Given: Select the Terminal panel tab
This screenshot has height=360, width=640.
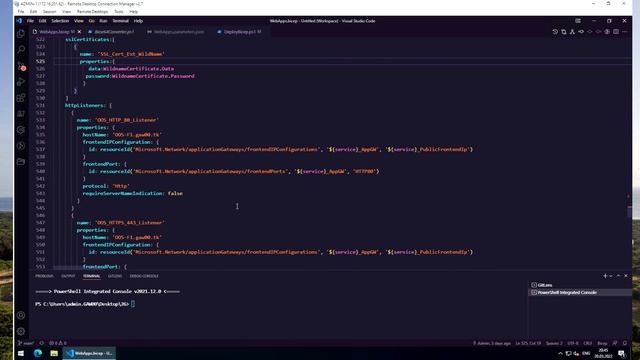Looking at the screenshot, I should [91, 276].
